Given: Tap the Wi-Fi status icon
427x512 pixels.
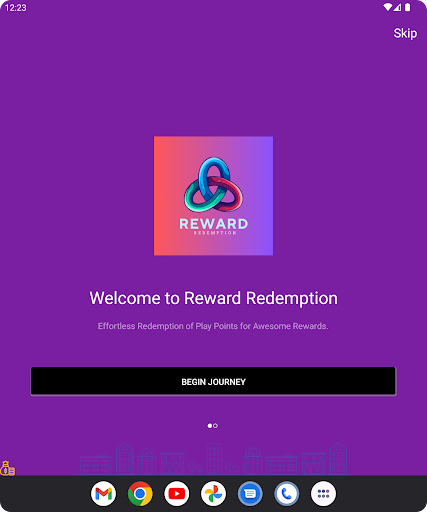Looking at the screenshot, I should tap(388, 7).
